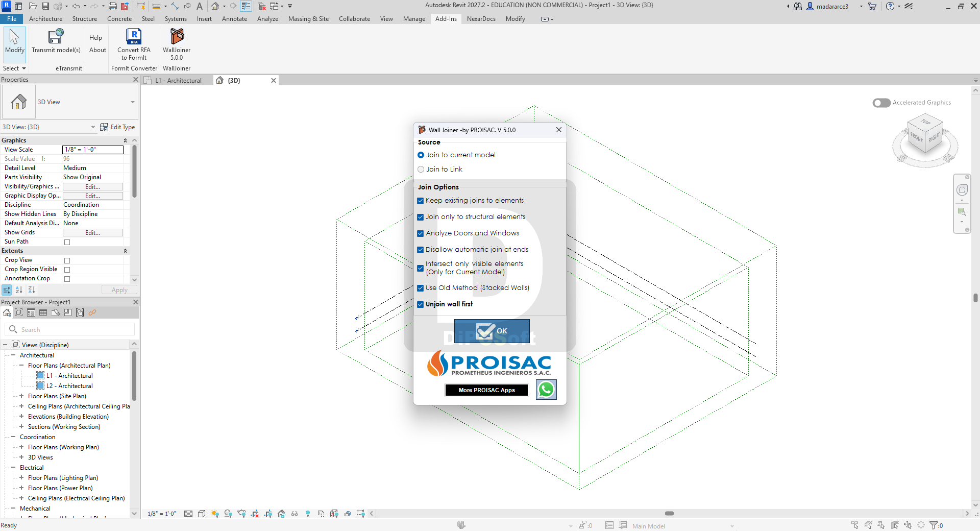The image size is (980, 531).
Task: Click the Project Browser search magnifier icon
Action: 13,329
